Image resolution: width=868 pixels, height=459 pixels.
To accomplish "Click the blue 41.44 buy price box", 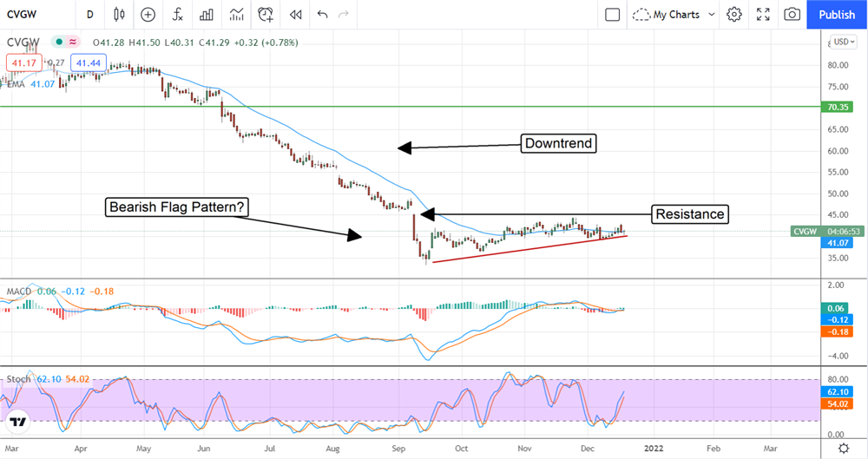I will pyautogui.click(x=89, y=63).
